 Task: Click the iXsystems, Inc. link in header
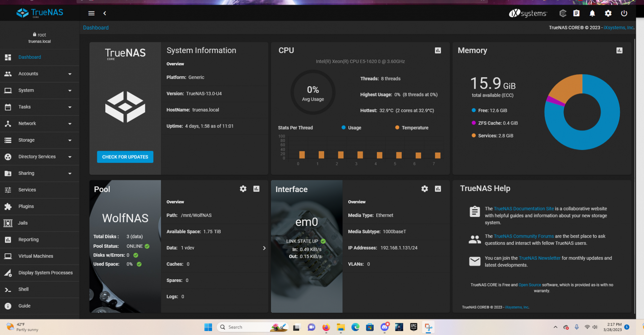pyautogui.click(x=619, y=28)
